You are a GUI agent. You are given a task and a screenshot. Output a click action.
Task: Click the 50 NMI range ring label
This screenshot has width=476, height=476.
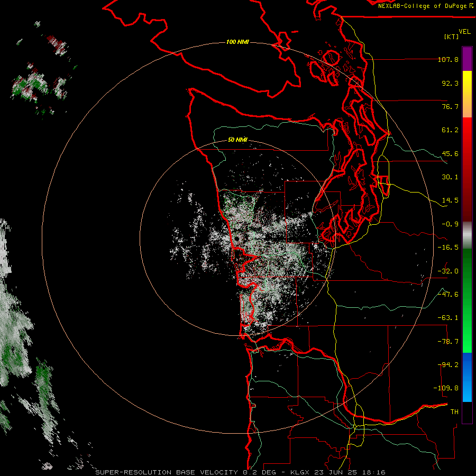(237, 140)
